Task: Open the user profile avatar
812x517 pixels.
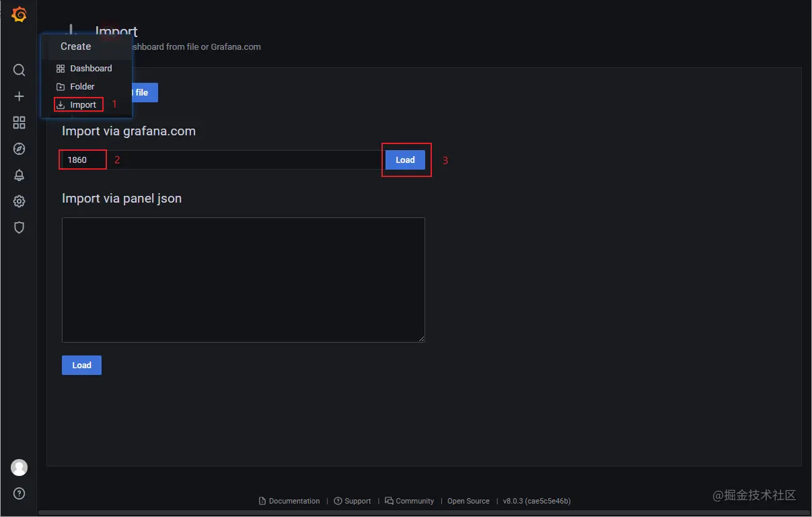Action: [x=19, y=467]
